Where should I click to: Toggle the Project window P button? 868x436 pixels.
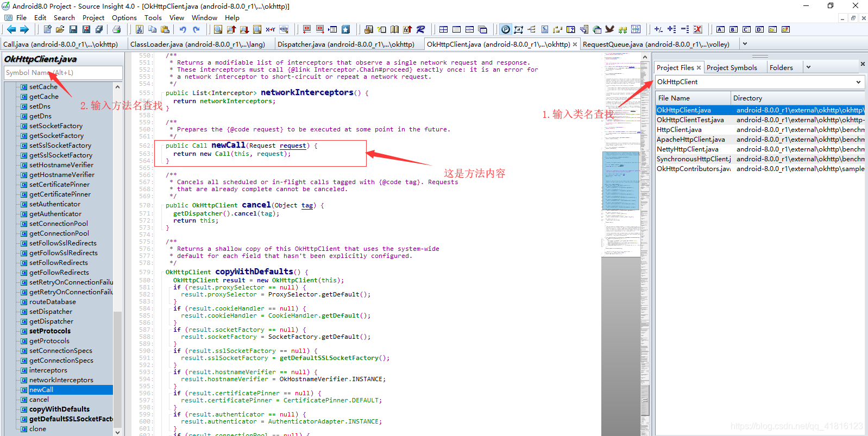pyautogui.click(x=506, y=29)
